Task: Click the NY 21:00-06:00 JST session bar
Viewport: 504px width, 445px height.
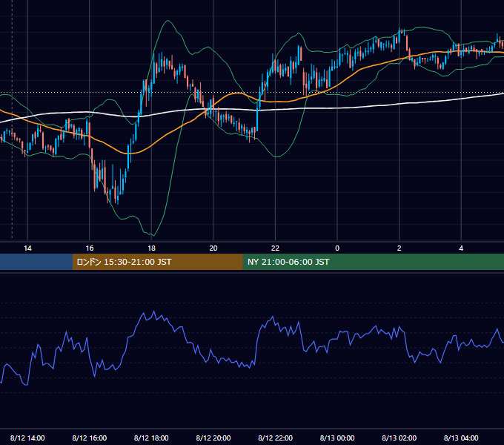Action: (373, 262)
